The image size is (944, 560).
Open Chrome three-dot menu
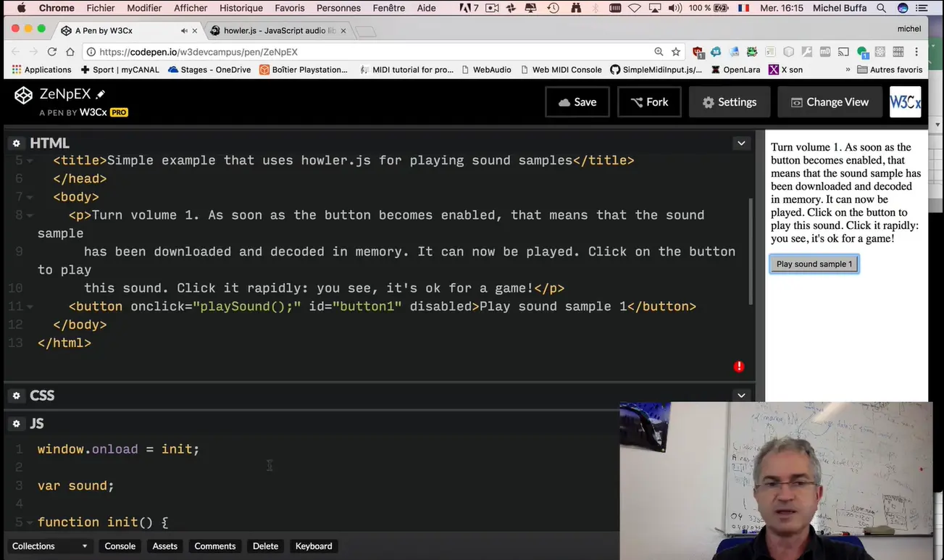click(x=916, y=51)
